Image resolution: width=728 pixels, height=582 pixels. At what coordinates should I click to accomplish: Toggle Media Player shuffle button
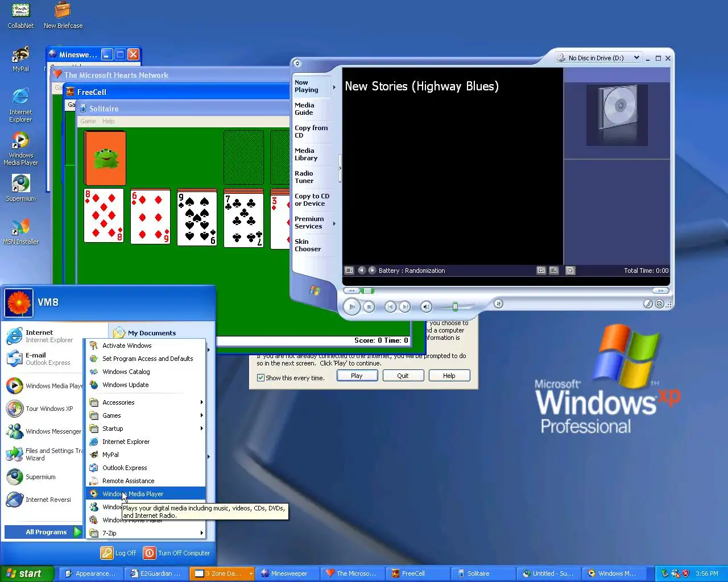498,304
